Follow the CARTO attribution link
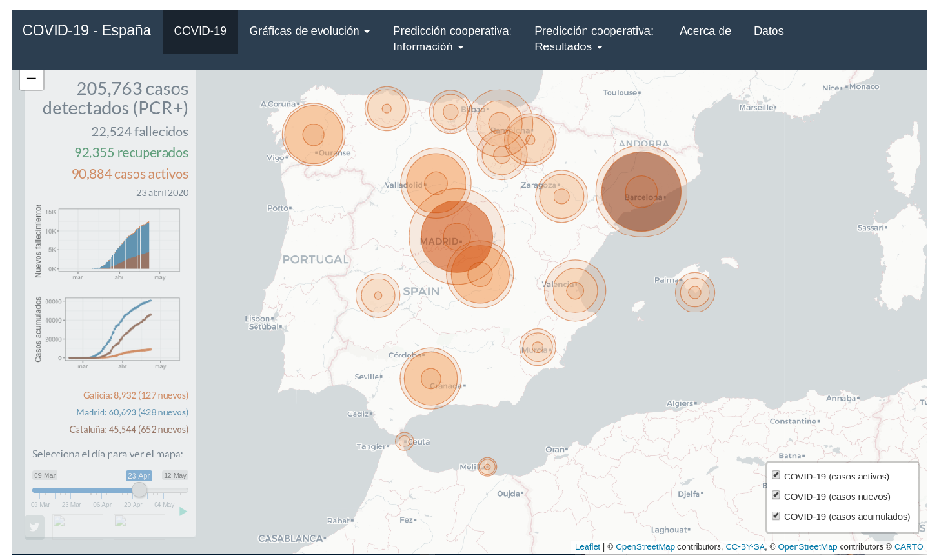The height and width of the screenshot is (560, 939). pos(908,546)
